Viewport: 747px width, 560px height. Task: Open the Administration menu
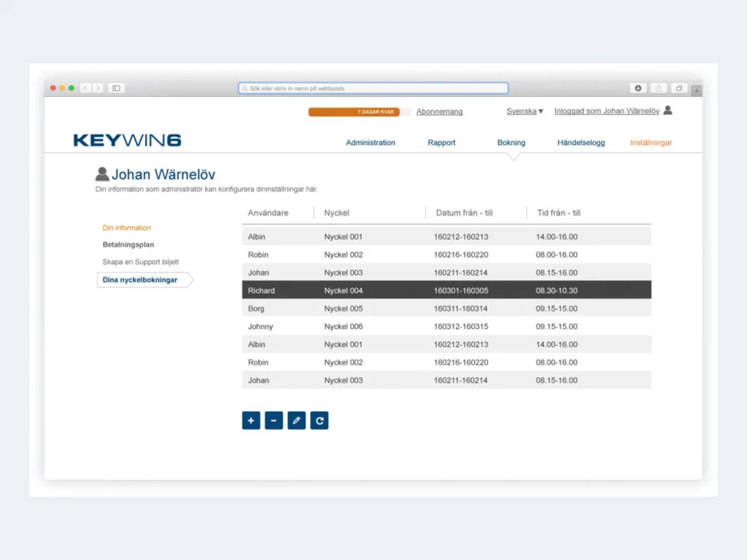click(x=370, y=142)
